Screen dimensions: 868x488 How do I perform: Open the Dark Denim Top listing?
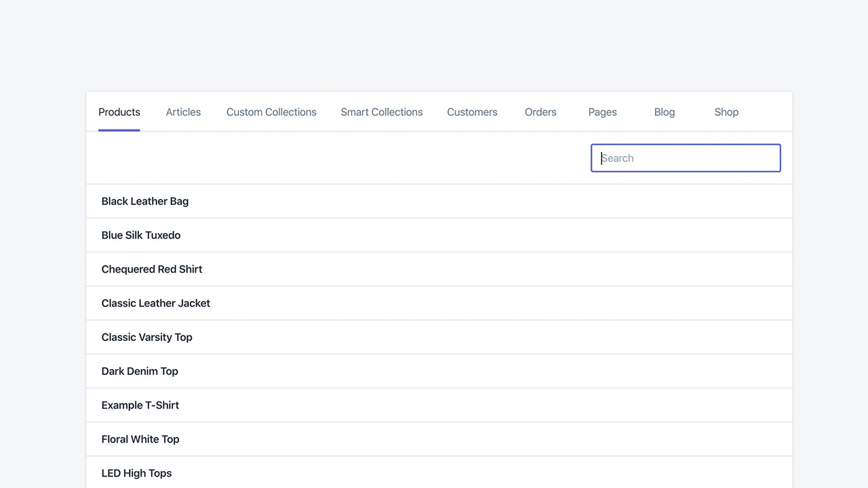140,371
